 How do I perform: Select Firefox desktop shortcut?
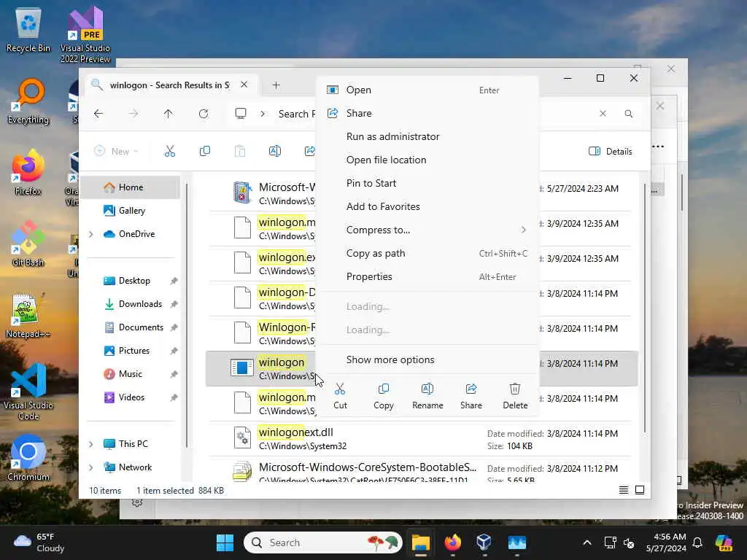pos(28,173)
